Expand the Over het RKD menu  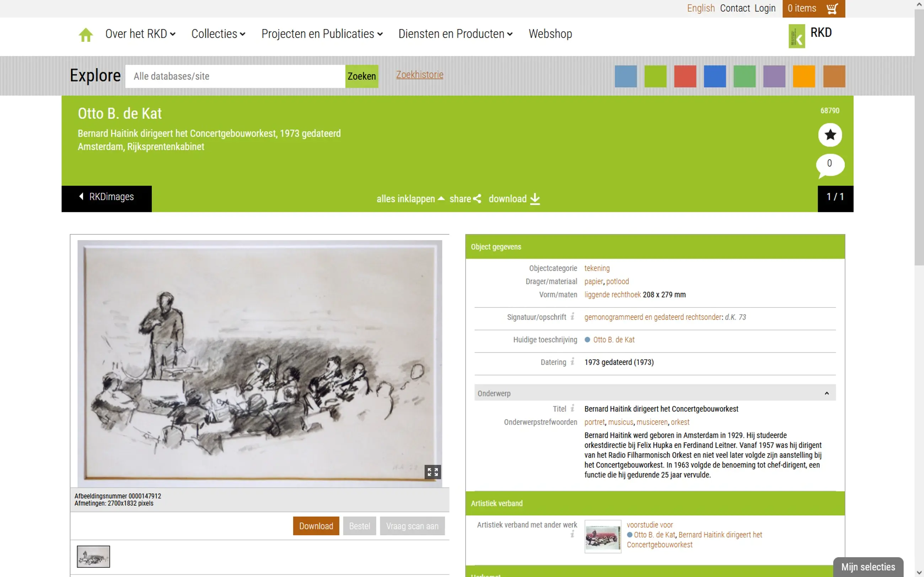[140, 34]
